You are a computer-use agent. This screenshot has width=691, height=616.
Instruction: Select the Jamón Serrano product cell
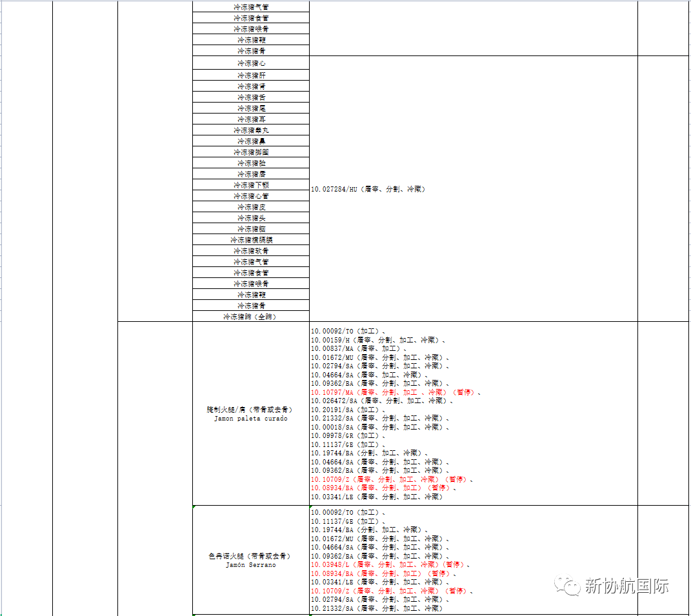[251, 560]
